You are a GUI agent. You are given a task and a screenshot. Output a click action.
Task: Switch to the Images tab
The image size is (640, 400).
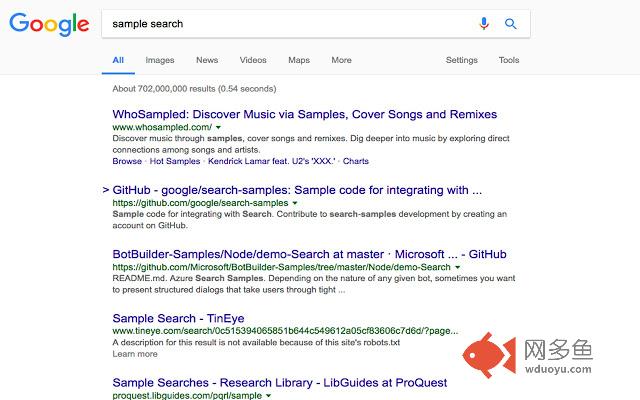coord(160,60)
